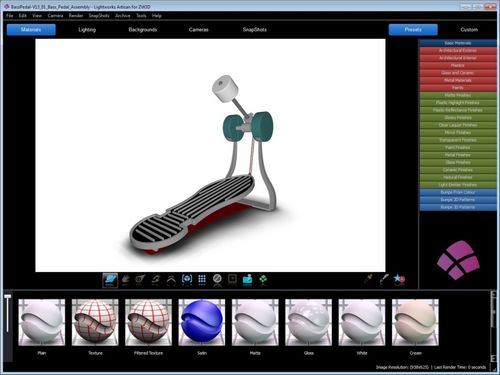Select the eyedropper material picker icon
This screenshot has width=500, height=375.
point(368,279)
